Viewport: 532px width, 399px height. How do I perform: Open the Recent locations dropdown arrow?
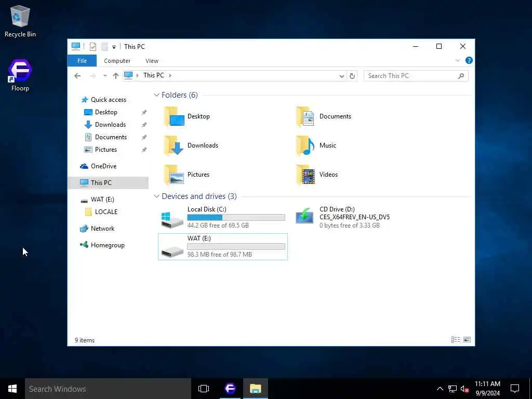pos(105,76)
